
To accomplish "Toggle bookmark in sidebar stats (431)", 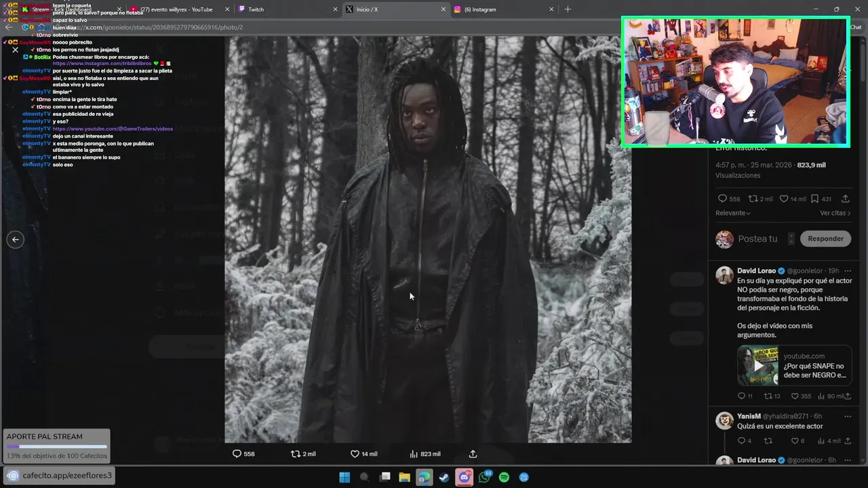I will pyautogui.click(x=814, y=199).
